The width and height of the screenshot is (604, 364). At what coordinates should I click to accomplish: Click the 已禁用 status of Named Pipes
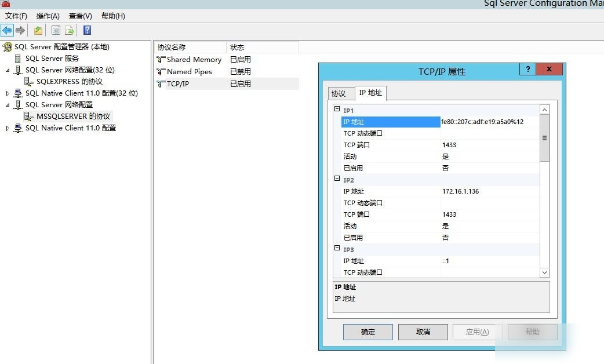pos(241,72)
